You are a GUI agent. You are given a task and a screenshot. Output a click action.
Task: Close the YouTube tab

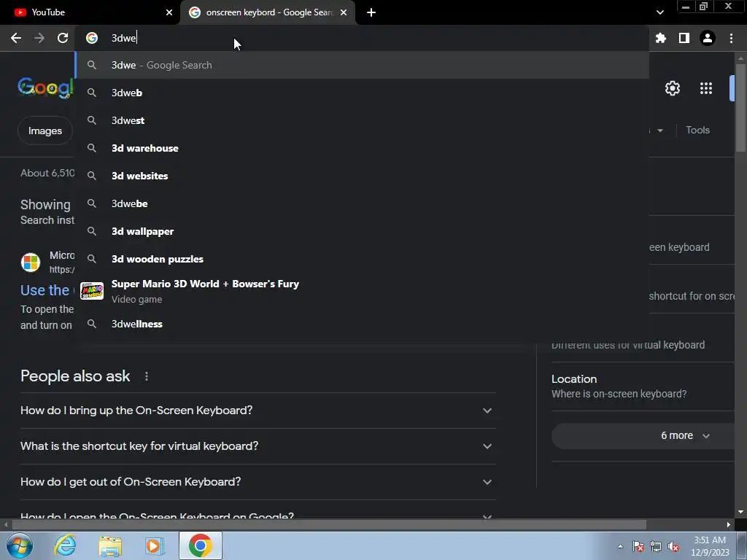pyautogui.click(x=169, y=12)
